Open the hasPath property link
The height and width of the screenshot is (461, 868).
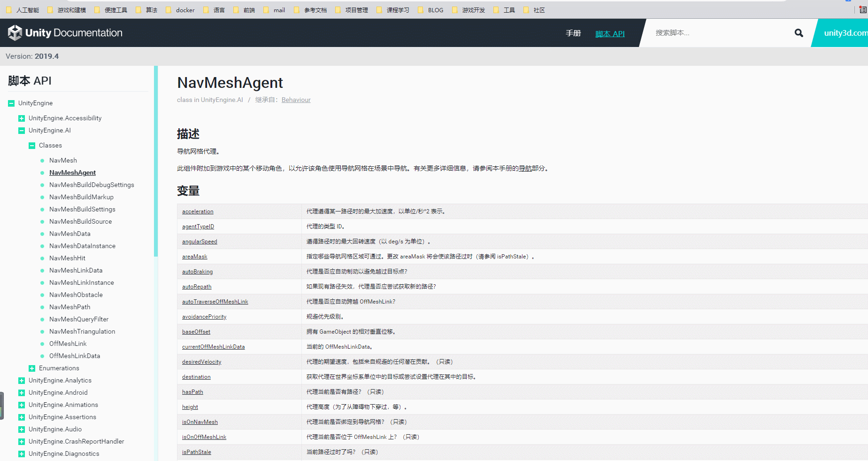(192, 392)
